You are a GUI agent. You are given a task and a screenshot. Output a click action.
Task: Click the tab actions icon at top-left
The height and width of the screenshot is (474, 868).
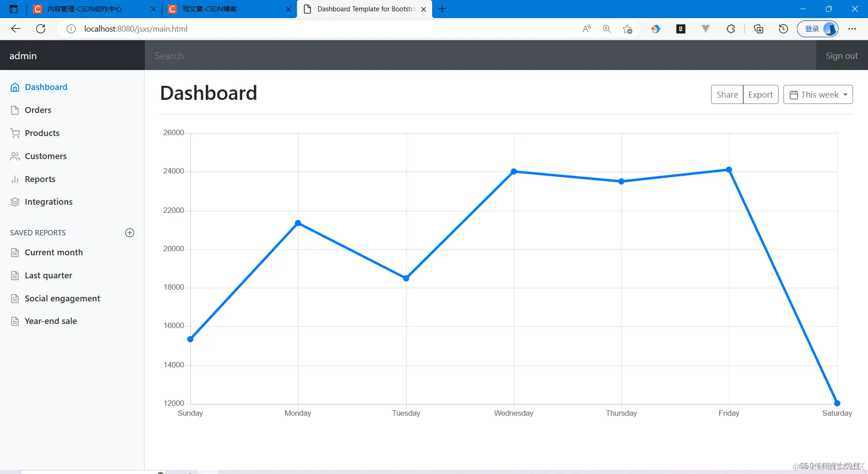[x=14, y=9]
